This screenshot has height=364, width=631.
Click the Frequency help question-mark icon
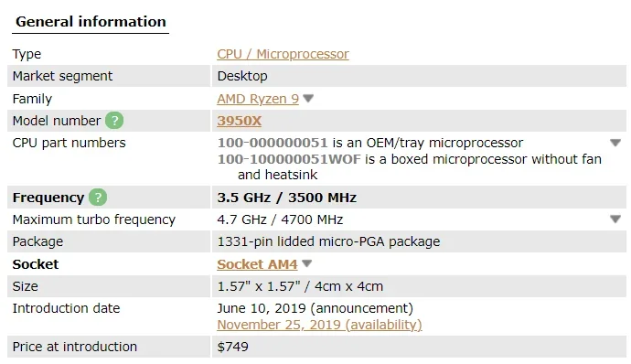(x=98, y=198)
